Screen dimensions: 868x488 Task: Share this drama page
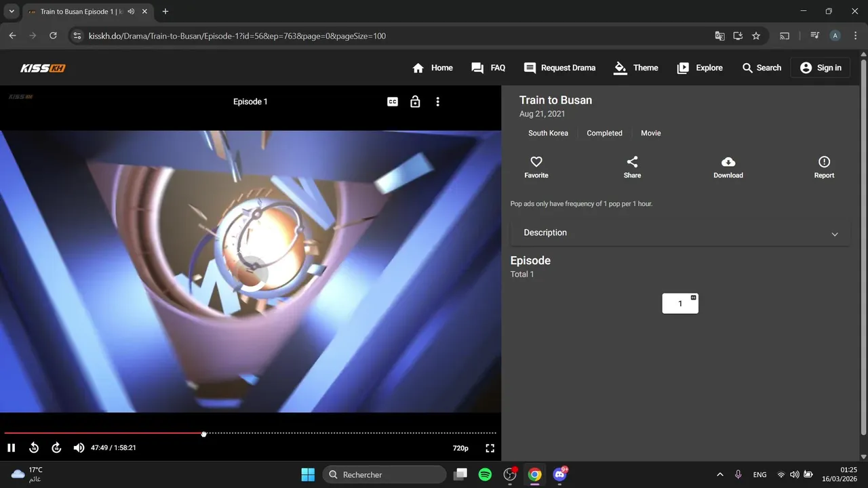click(x=632, y=167)
